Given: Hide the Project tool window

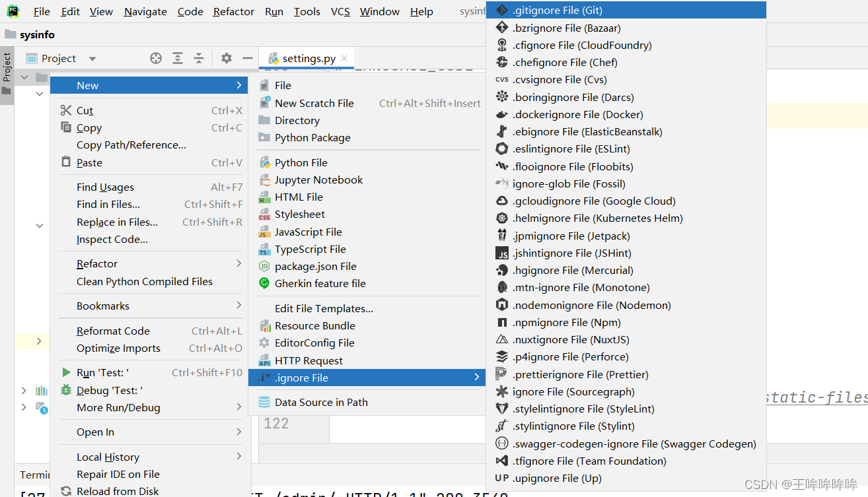Looking at the screenshot, I should pyautogui.click(x=248, y=58).
